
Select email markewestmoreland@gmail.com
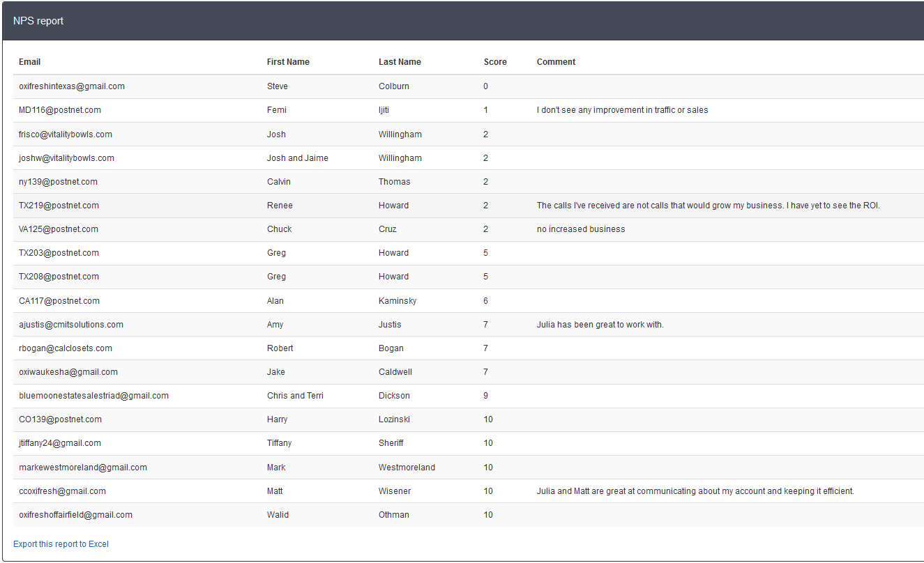[x=83, y=468]
